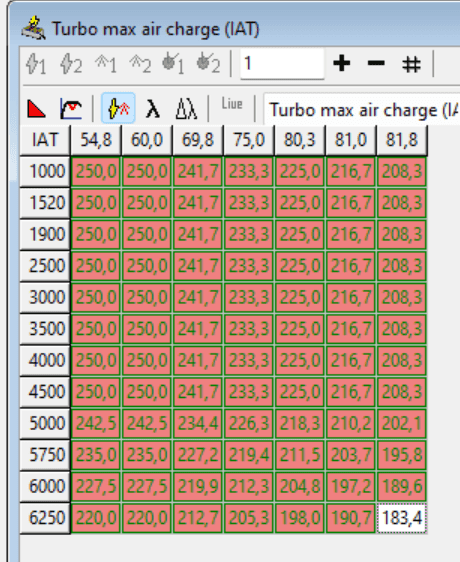Viewport: 460px width, 562px height.
Task: Click the ignition 2 lightning icon
Action: click(71, 64)
